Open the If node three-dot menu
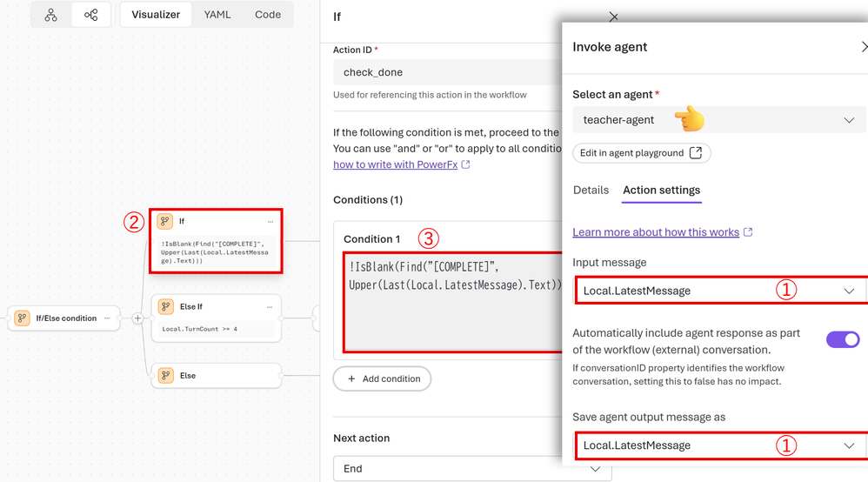 tap(270, 222)
